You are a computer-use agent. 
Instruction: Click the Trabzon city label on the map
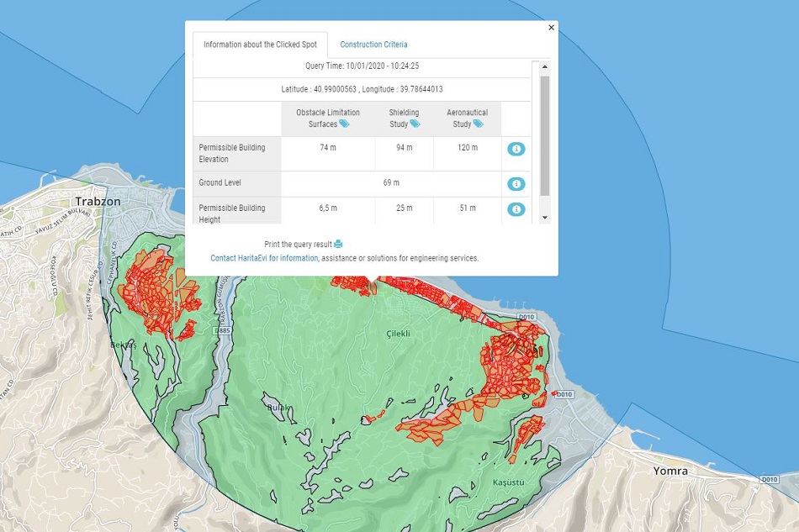click(98, 202)
